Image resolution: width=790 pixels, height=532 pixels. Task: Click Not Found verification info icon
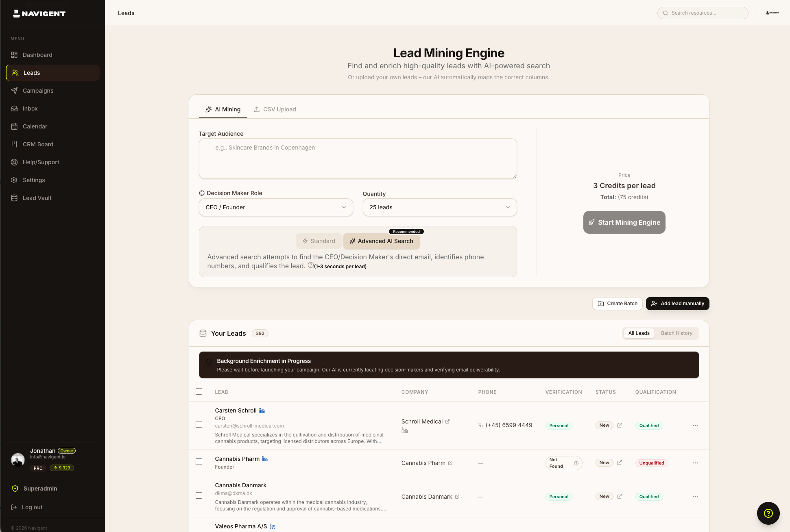576,463
